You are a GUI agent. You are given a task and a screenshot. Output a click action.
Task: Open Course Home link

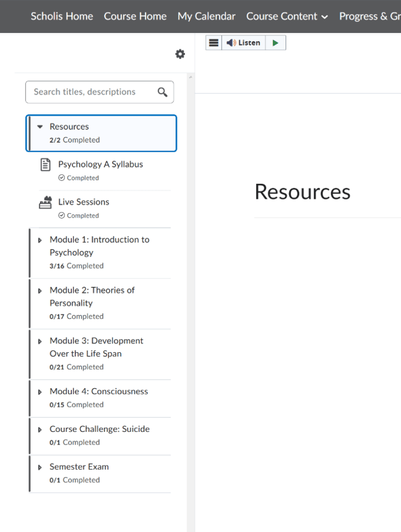(135, 16)
